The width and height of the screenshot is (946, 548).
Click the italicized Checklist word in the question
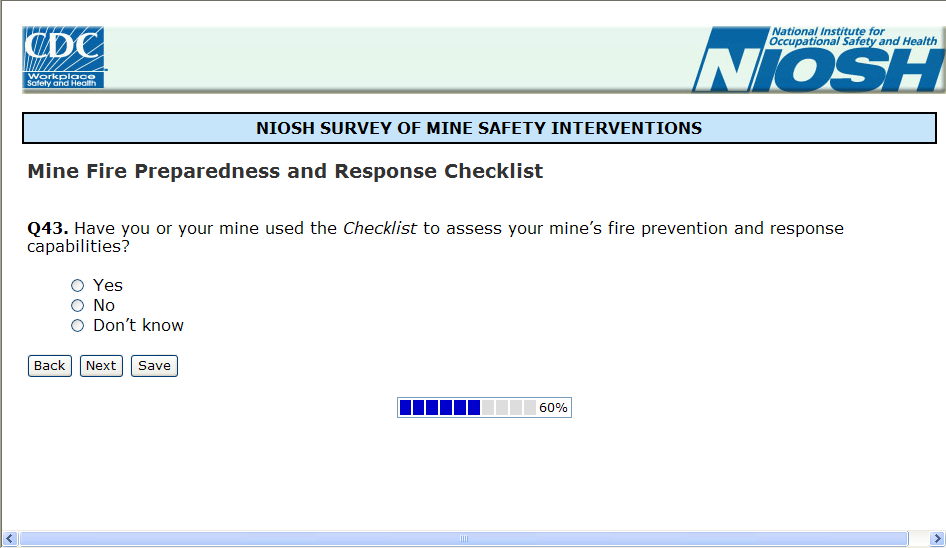(x=379, y=228)
